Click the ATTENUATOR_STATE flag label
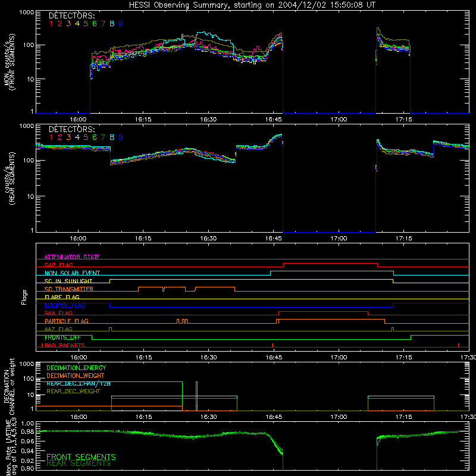Viewport: 476px width, 476px height. coord(72,257)
